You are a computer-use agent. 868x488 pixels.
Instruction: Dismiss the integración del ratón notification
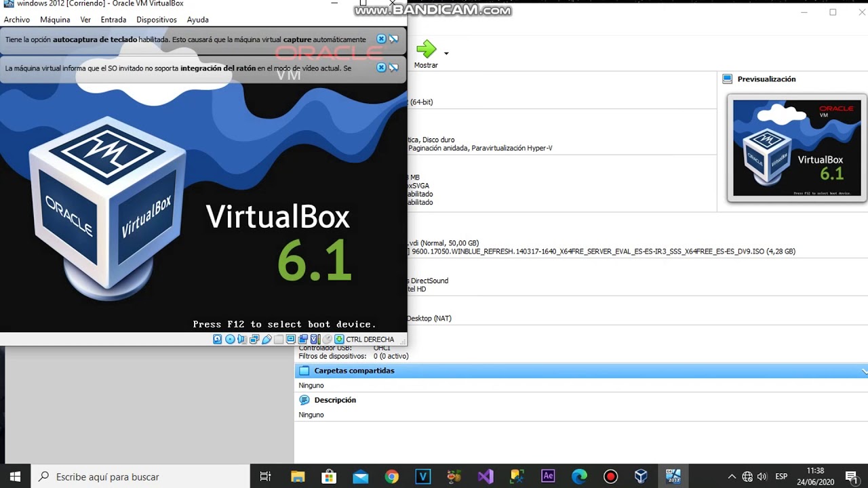(381, 68)
